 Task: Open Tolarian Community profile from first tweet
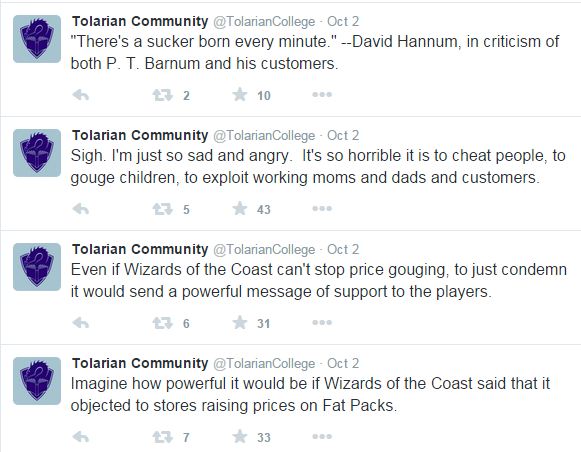tap(140, 21)
